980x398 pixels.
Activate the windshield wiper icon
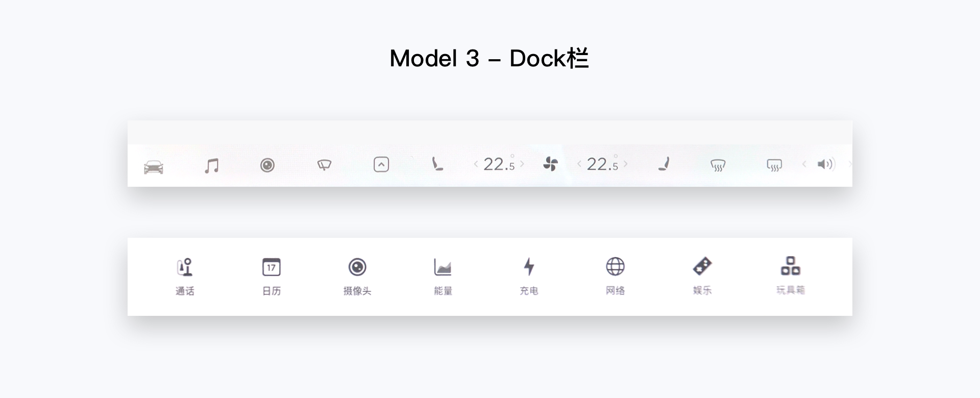[324, 165]
